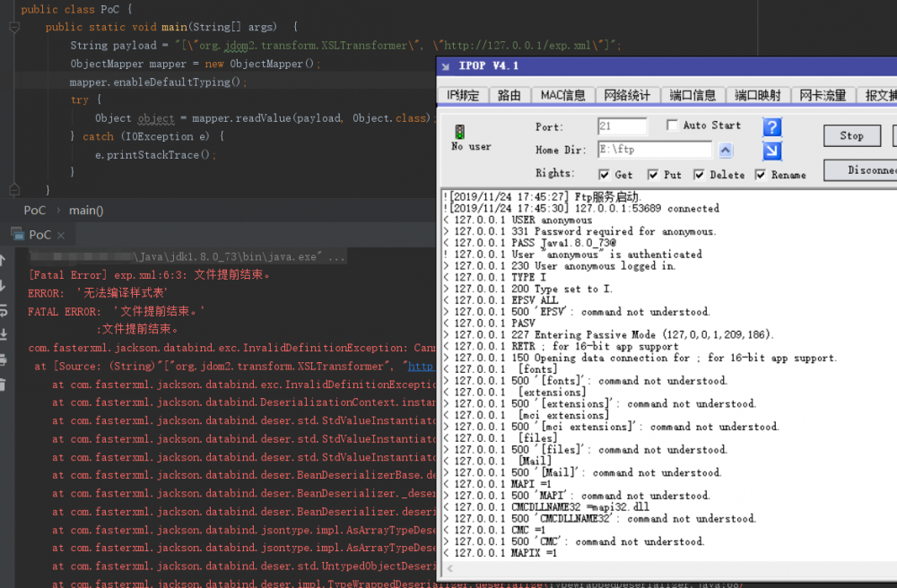Click the Home Dir input field
This screenshot has height=588, width=897.
[x=655, y=150]
